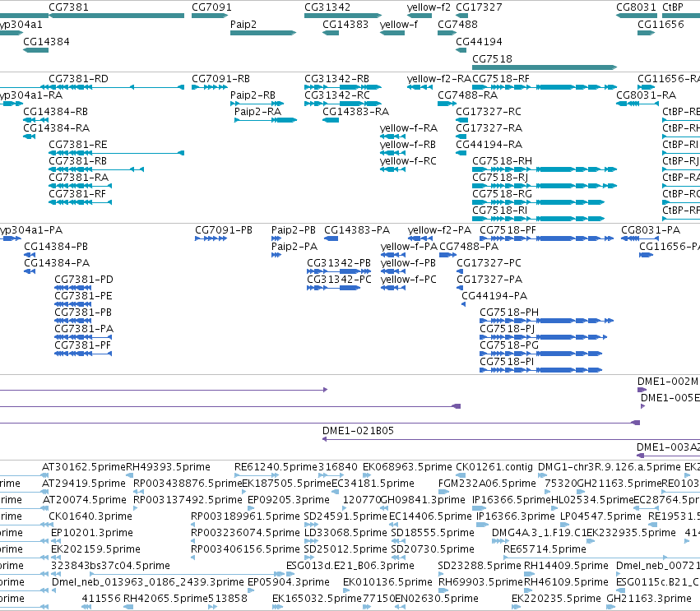The width and height of the screenshot is (700, 611).
Task: Select transcript yellow-f-RB
Action: 408,145
